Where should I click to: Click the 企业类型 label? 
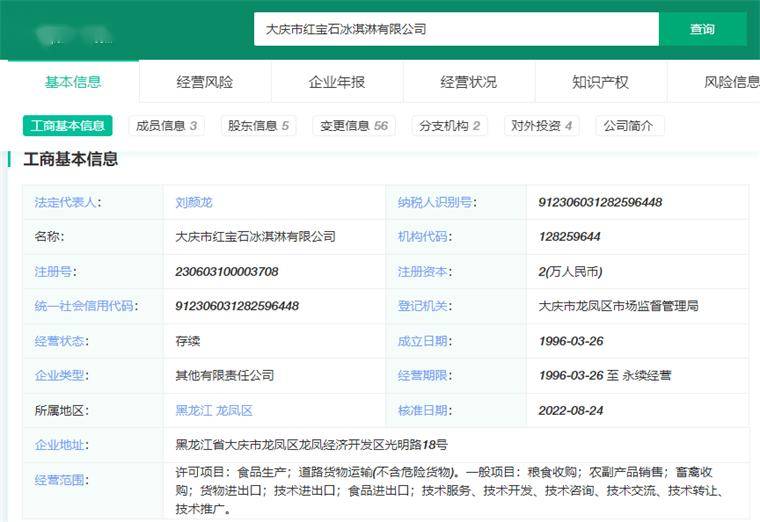click(61, 375)
